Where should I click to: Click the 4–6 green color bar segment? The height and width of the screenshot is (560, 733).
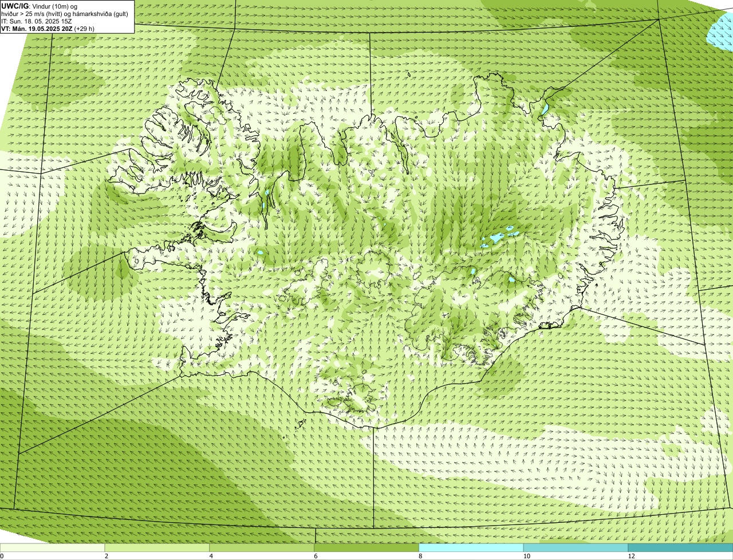coord(262,547)
